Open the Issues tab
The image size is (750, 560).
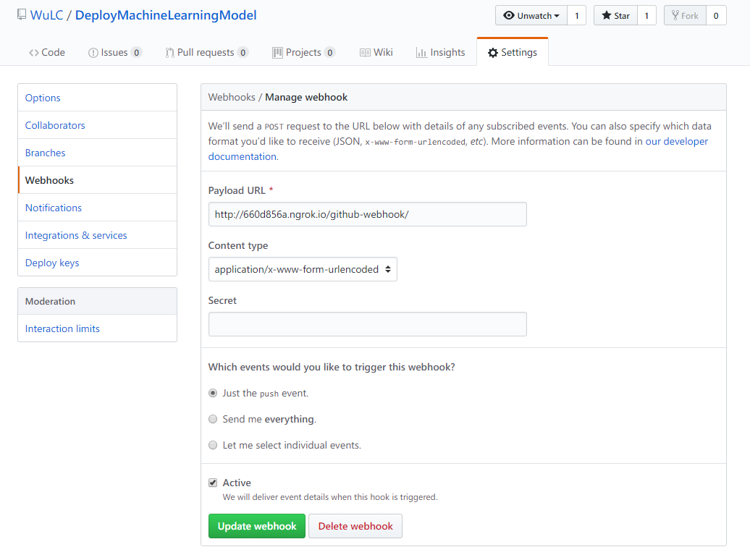click(x=115, y=53)
